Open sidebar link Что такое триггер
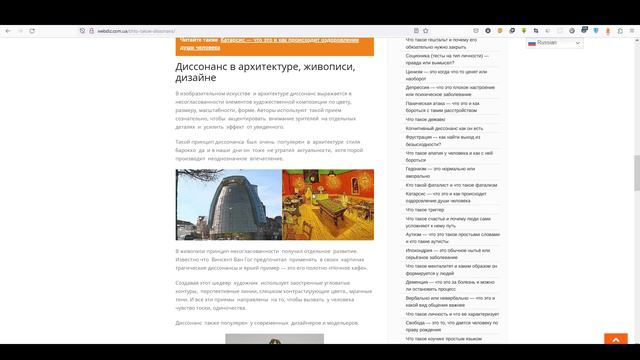Image resolution: width=640 pixels, height=360 pixels. [x=424, y=210]
